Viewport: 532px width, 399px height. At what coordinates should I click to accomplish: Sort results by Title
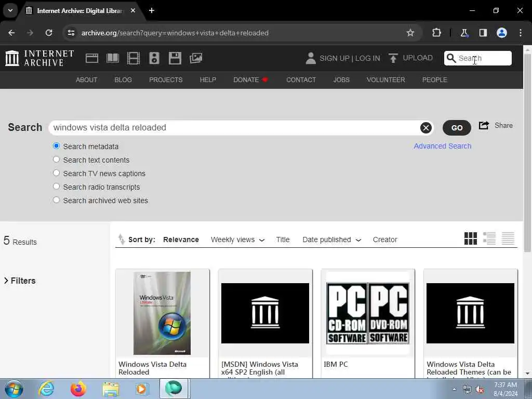coord(283,240)
